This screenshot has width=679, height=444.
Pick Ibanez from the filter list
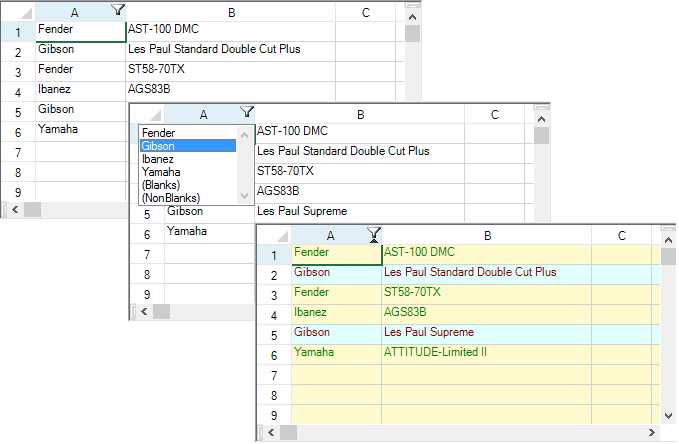(159, 159)
